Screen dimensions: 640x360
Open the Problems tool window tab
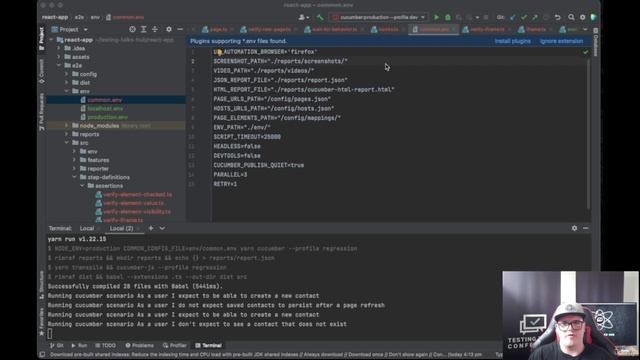(139, 345)
